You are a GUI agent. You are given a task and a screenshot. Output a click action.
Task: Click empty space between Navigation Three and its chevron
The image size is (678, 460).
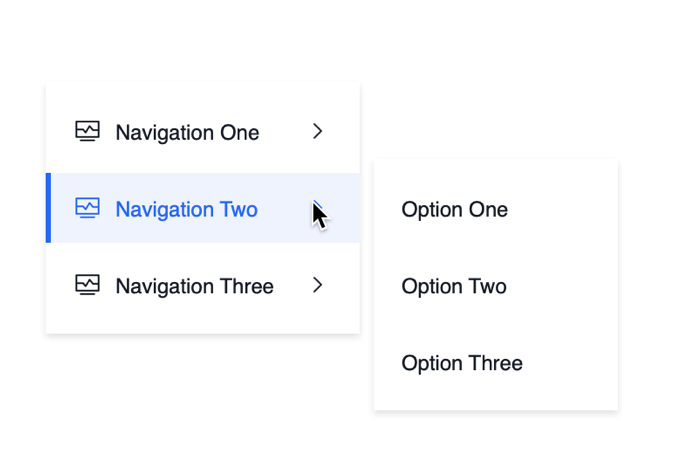(293, 286)
